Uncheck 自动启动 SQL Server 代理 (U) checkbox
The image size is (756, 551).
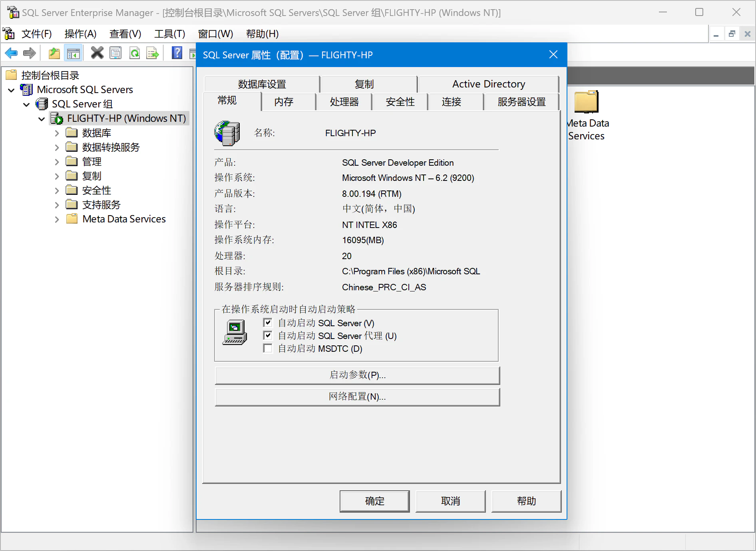pyautogui.click(x=268, y=335)
